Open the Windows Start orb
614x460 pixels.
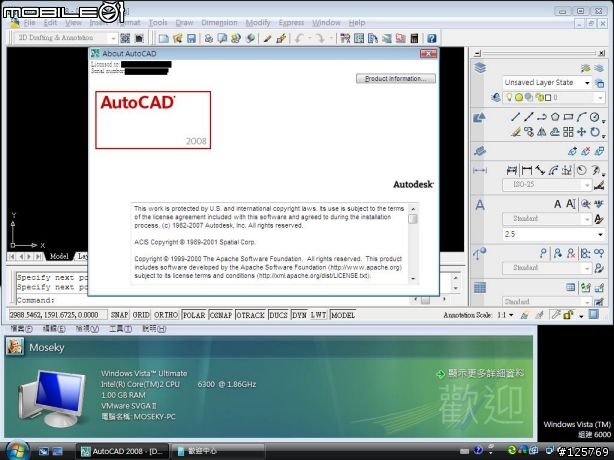coord(18,450)
